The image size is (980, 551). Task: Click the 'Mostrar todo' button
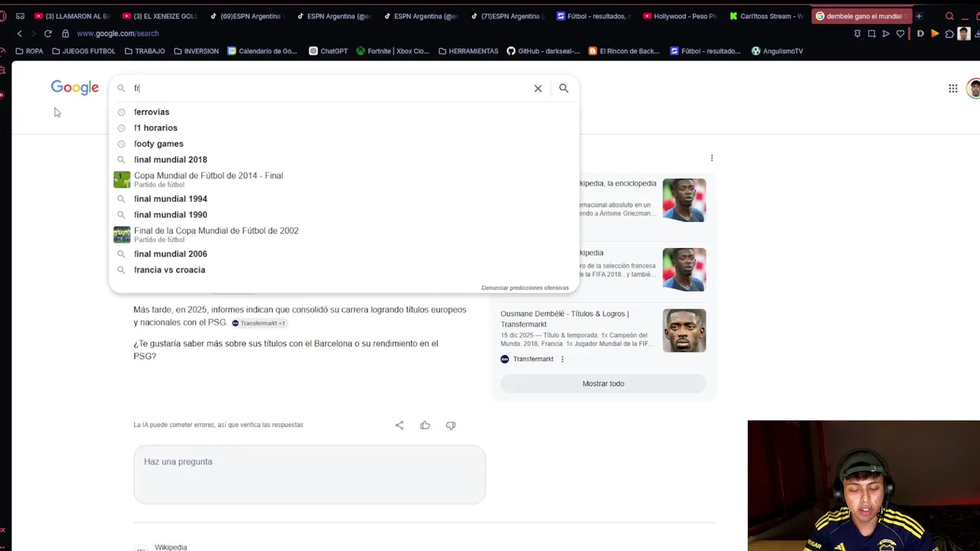tap(603, 383)
